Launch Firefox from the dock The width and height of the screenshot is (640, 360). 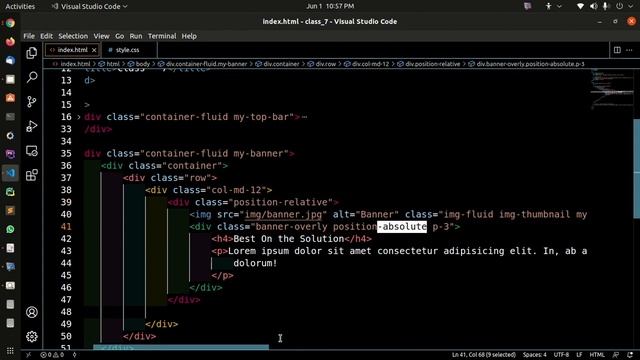[x=10, y=42]
